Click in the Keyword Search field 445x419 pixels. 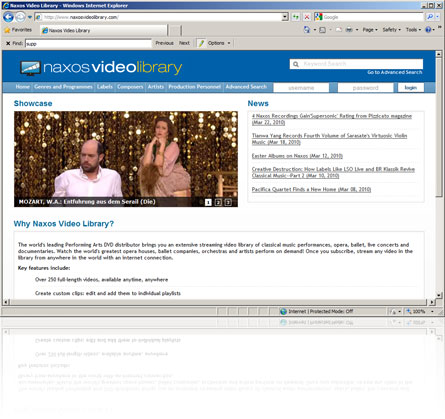(x=356, y=64)
